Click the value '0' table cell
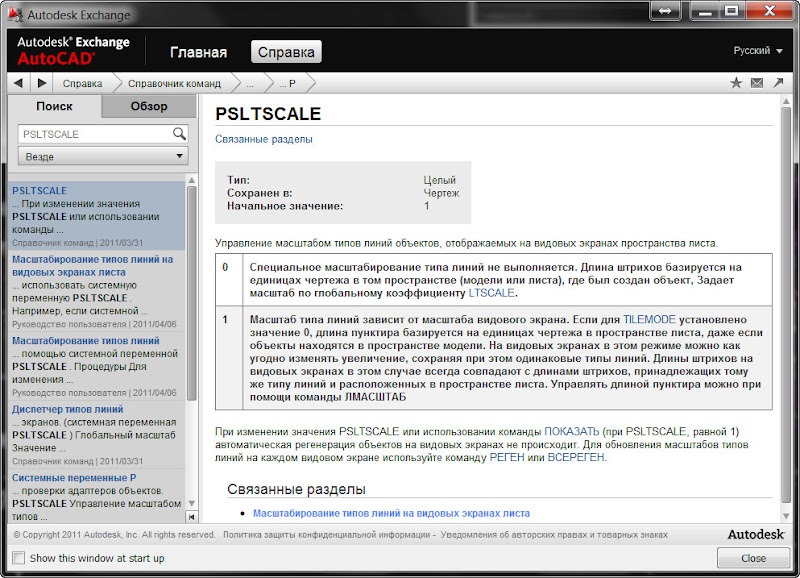Image resolution: width=800 pixels, height=578 pixels. (x=229, y=280)
